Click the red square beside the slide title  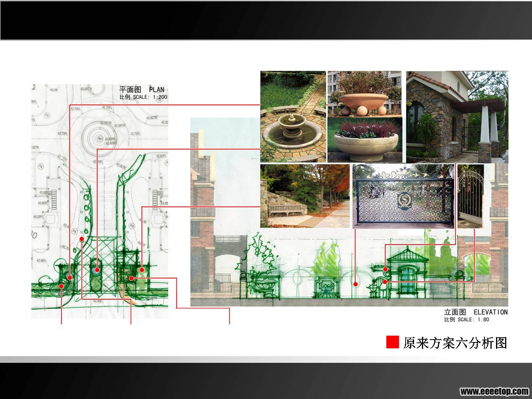393,342
